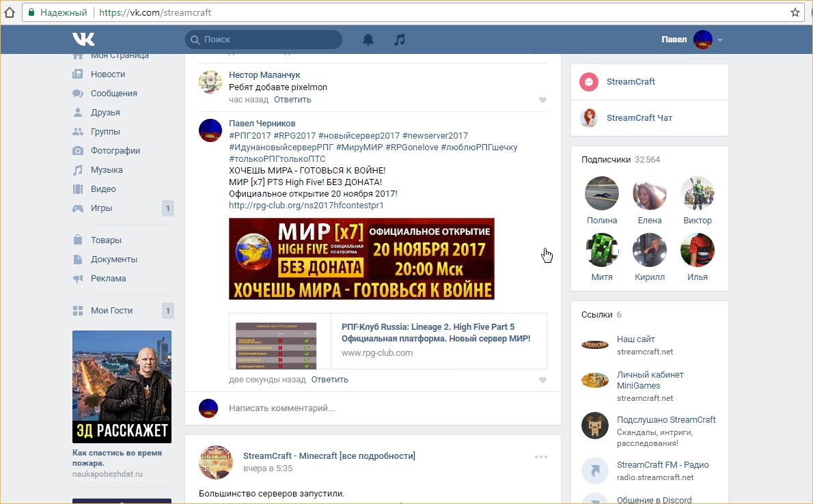Click the browser home icon
The height and width of the screenshot is (504, 813).
point(10,12)
